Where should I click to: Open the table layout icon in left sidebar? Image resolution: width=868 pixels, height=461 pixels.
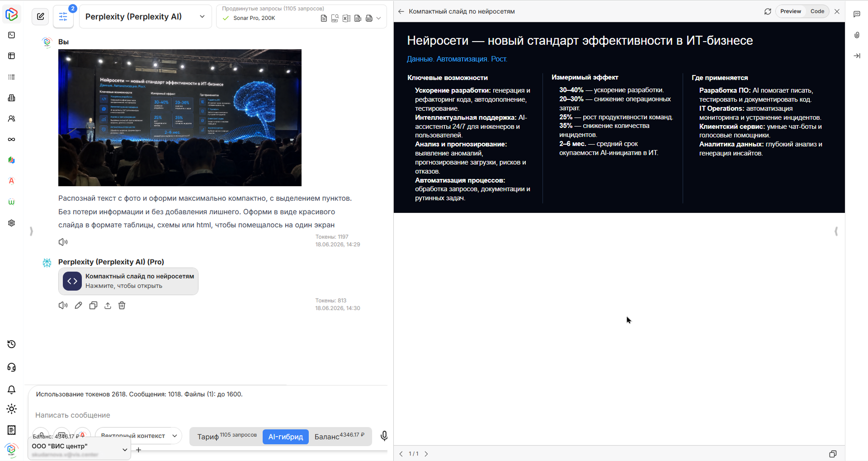tap(12, 56)
